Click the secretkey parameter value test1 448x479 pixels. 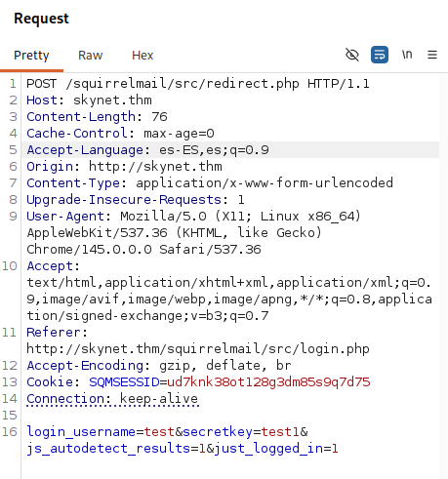click(280, 432)
